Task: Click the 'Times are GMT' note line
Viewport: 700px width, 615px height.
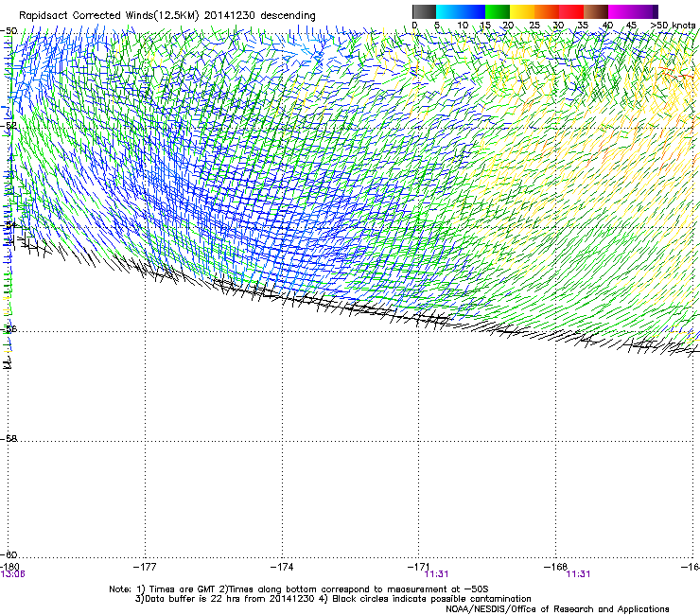Action: tap(299, 589)
